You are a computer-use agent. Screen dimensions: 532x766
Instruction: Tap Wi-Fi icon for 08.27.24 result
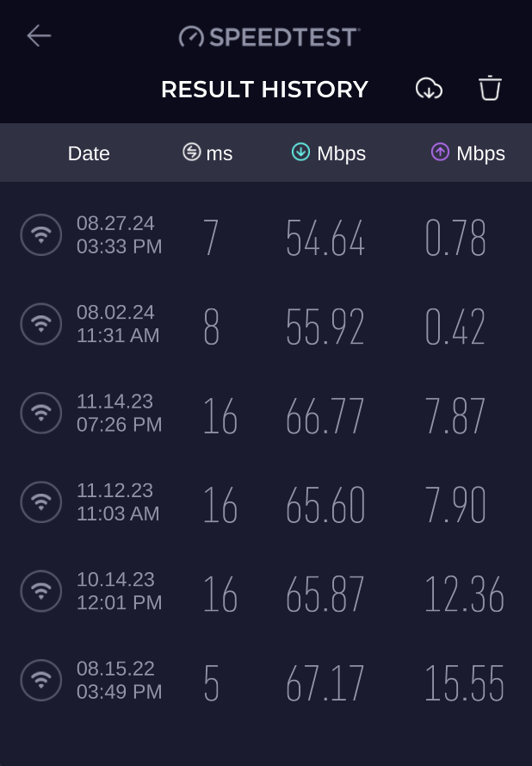tap(40, 234)
